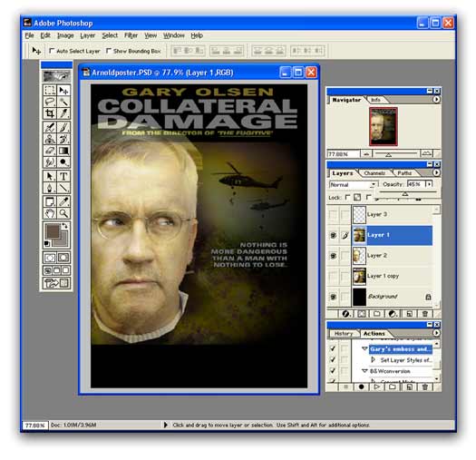The image size is (476, 460).
Task: Select the Notes tool
Action: coord(50,201)
